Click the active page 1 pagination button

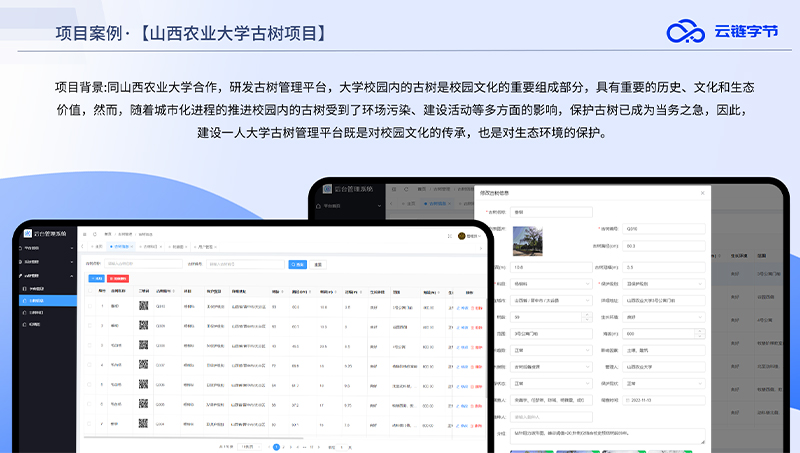pos(276,447)
